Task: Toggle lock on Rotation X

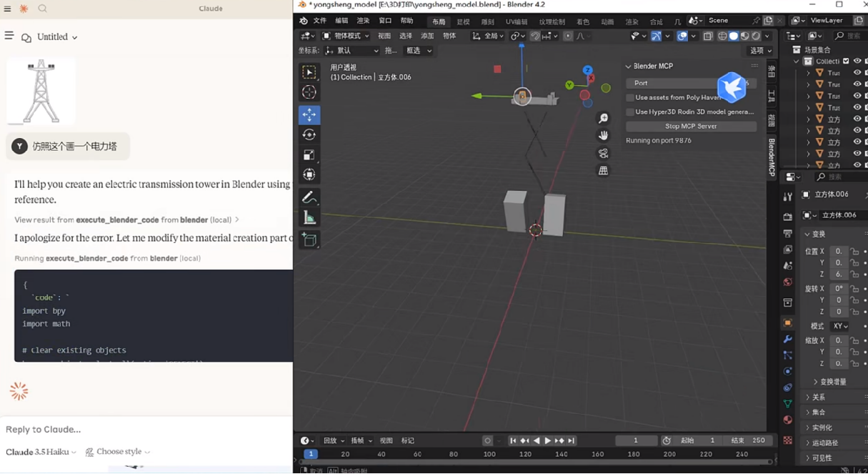Action: [x=854, y=289]
